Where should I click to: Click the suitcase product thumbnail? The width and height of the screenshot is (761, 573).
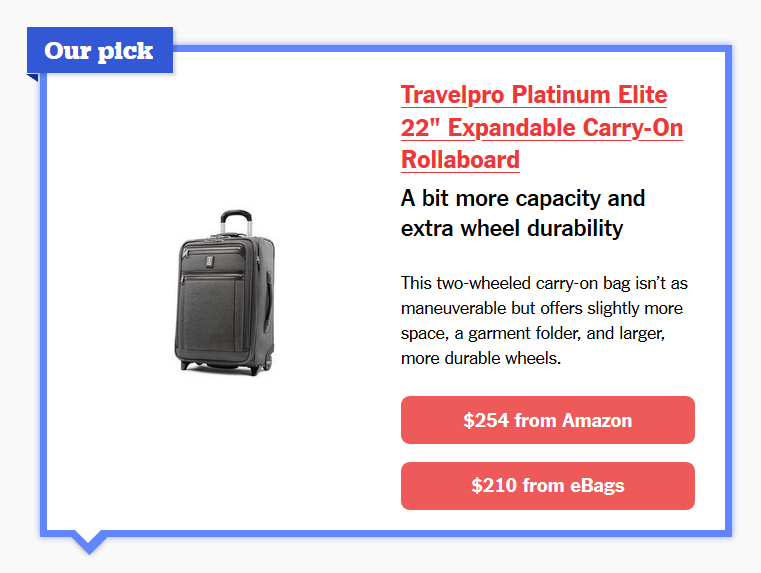225,293
